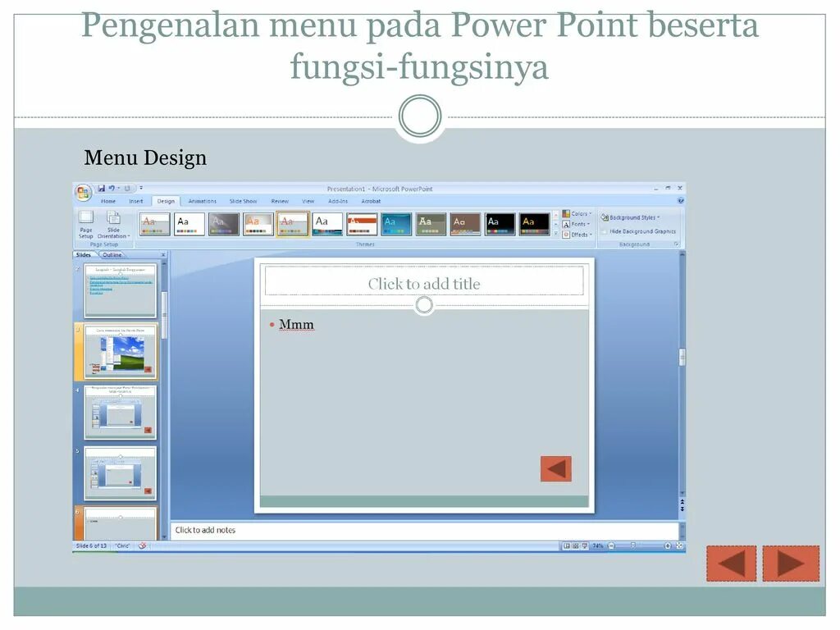Click the blue Help question mark icon
Screen dimensions: 840x630
pos(680,201)
